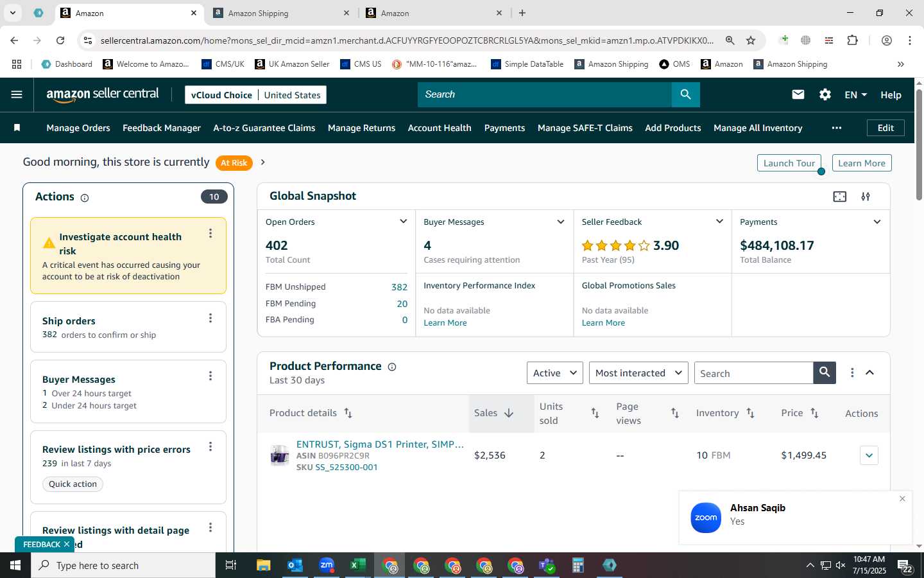
Task: Expand the Open Orders dropdown
Action: pos(403,222)
